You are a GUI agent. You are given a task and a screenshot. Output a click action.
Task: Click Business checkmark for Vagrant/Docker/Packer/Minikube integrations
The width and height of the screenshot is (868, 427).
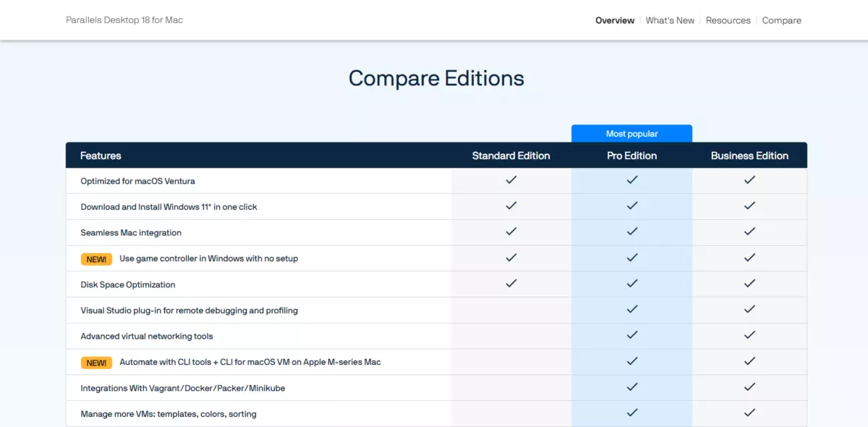tap(749, 387)
